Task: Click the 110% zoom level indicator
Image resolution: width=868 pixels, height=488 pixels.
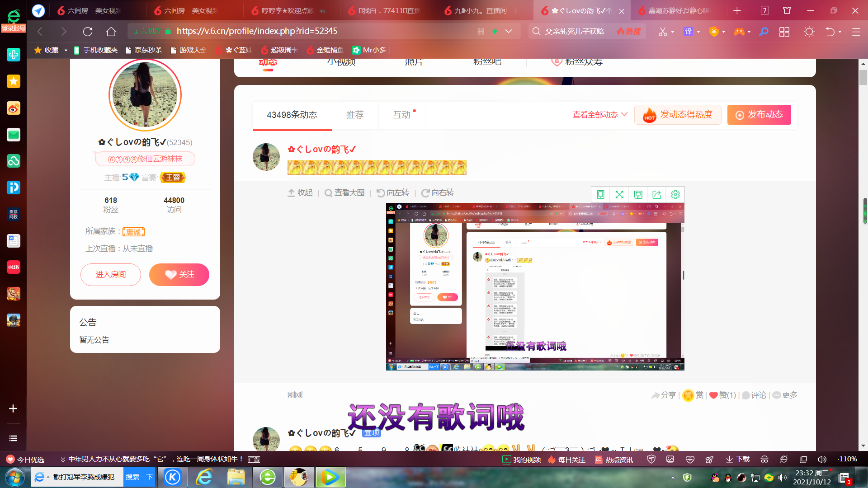Action: (847, 459)
